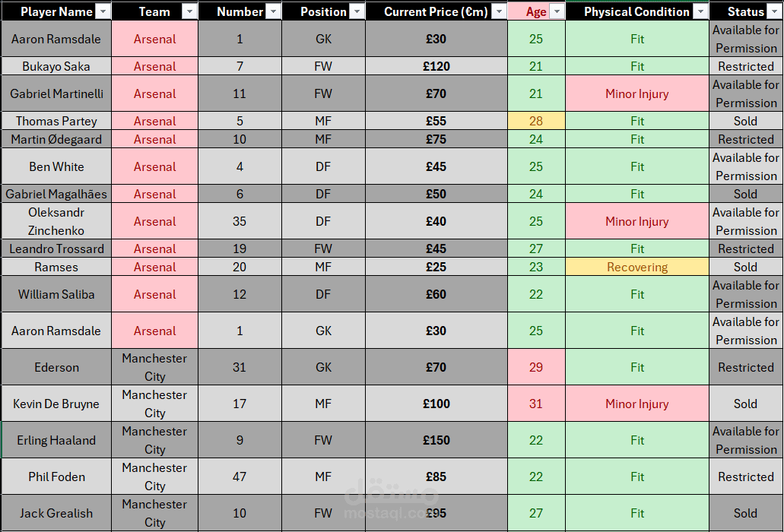Click the yellow Recovering condition cell
The height and width of the screenshot is (532, 784).
pos(637,268)
